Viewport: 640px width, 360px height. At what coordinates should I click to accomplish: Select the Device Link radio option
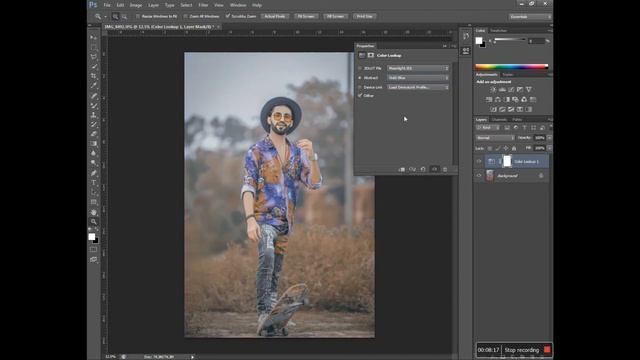pyautogui.click(x=360, y=87)
